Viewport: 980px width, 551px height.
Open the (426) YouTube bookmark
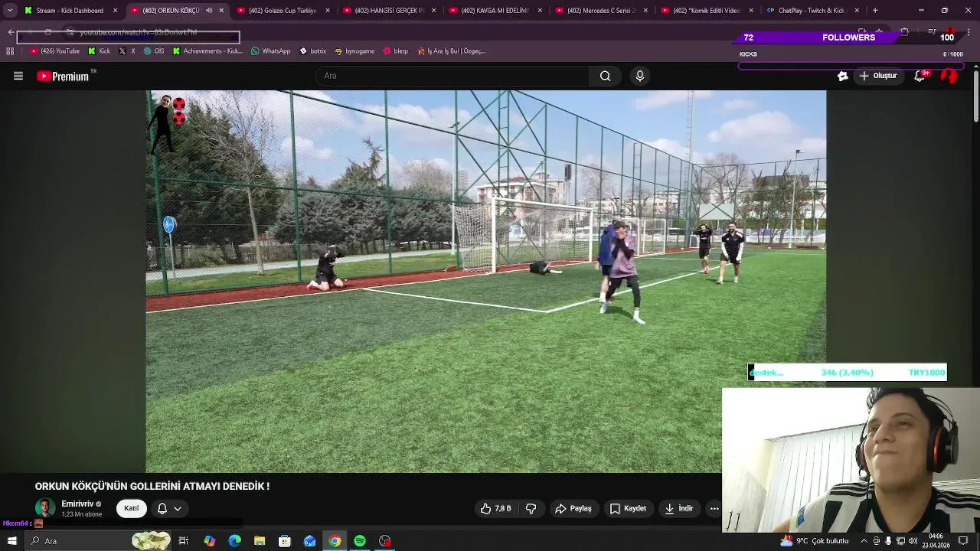coord(55,51)
